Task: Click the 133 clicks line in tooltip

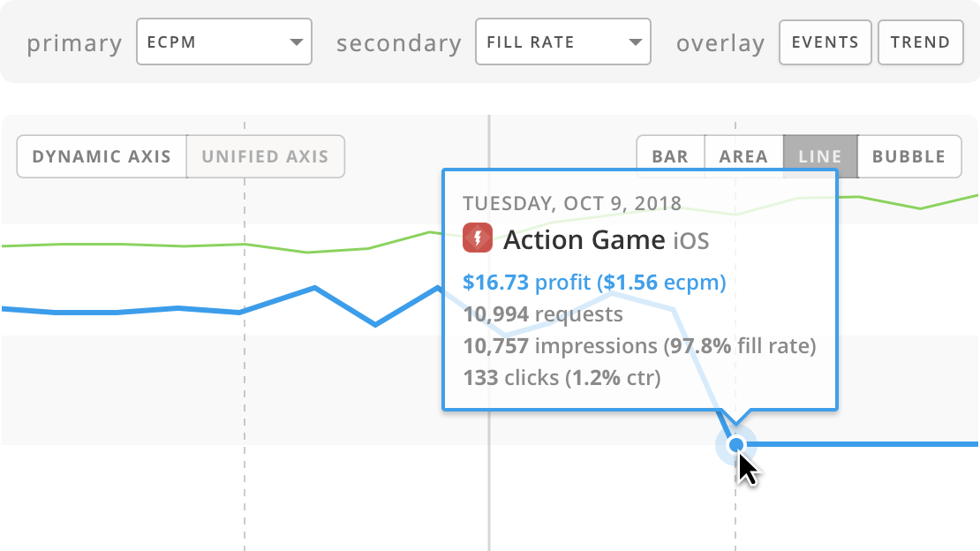Action: (x=562, y=378)
